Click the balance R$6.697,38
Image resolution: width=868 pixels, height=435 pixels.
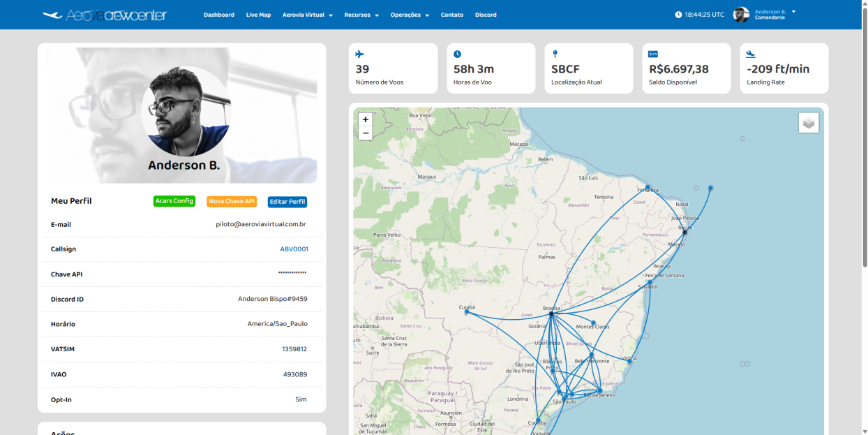pyautogui.click(x=679, y=69)
